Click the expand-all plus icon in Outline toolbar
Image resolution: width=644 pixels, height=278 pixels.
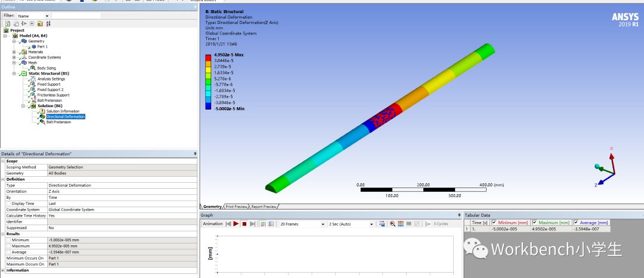point(32,24)
